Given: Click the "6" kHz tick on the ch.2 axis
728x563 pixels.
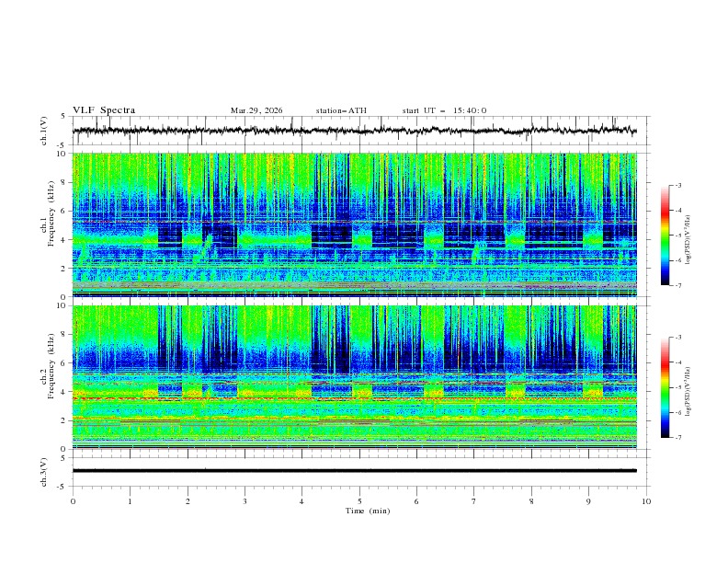Looking at the screenshot, I should [64, 363].
